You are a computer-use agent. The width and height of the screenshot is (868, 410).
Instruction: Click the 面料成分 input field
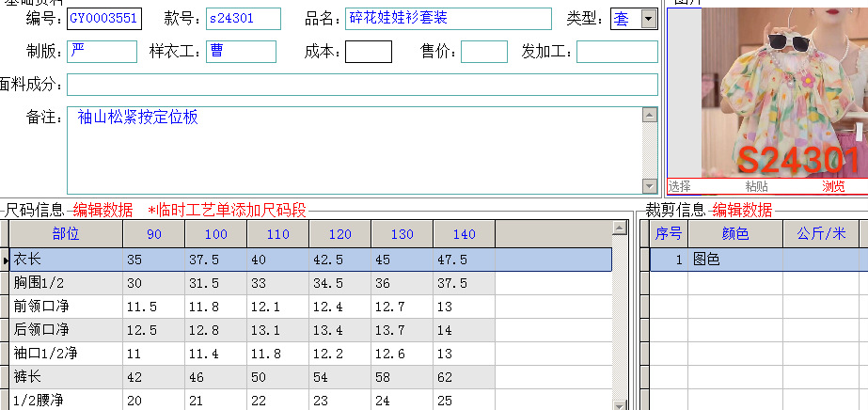pyautogui.click(x=363, y=85)
